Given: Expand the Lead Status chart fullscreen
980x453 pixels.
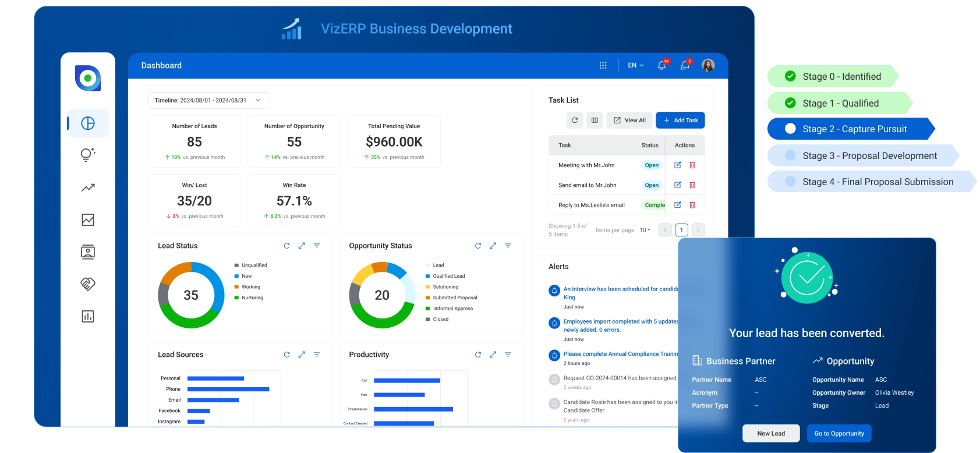Looking at the screenshot, I should pos(302,246).
